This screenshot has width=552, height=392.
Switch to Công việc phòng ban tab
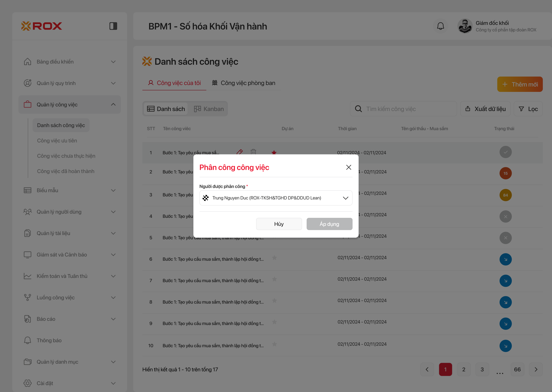[243, 83]
